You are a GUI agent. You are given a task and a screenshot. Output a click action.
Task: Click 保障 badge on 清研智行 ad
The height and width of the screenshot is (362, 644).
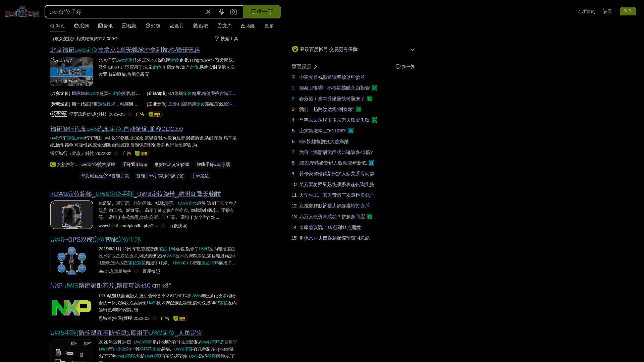[142, 154]
